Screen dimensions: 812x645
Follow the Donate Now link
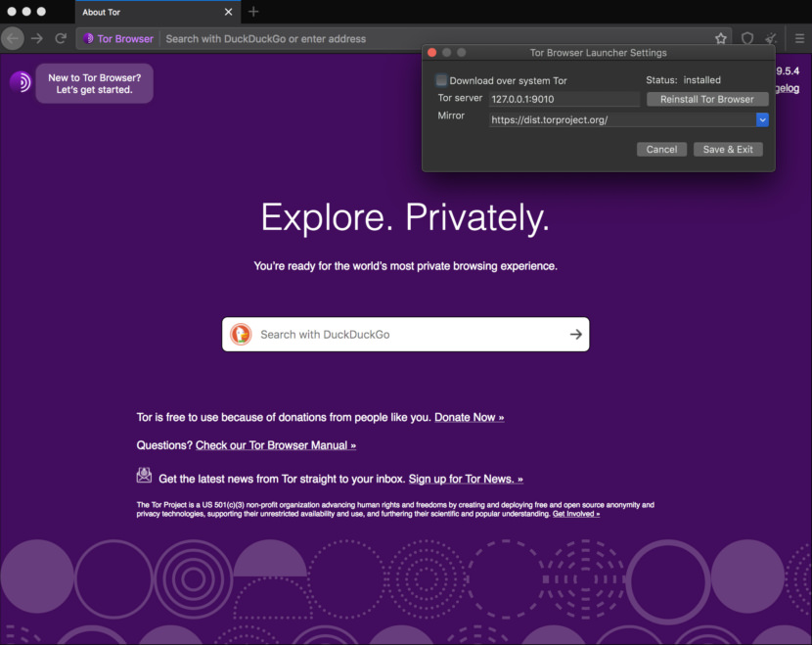[469, 417]
